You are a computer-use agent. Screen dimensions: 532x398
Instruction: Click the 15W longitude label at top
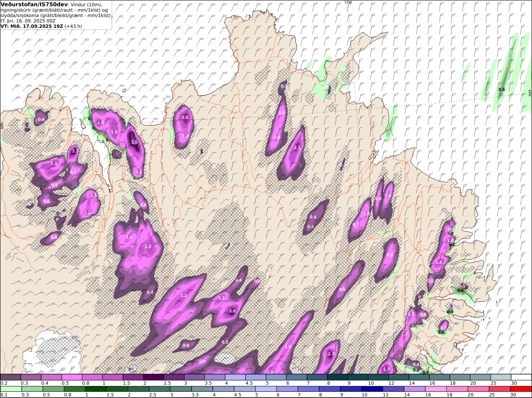(347, 2)
